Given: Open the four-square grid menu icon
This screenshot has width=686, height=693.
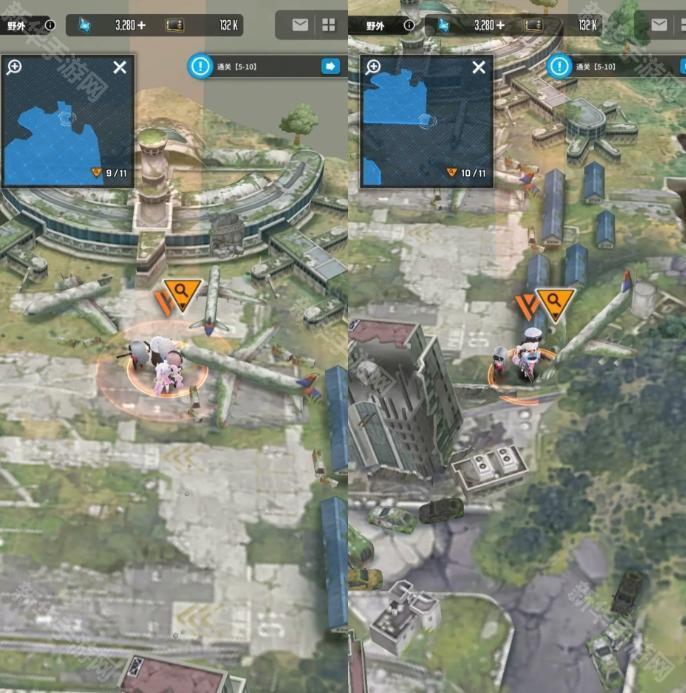Looking at the screenshot, I should pyautogui.click(x=328, y=25).
